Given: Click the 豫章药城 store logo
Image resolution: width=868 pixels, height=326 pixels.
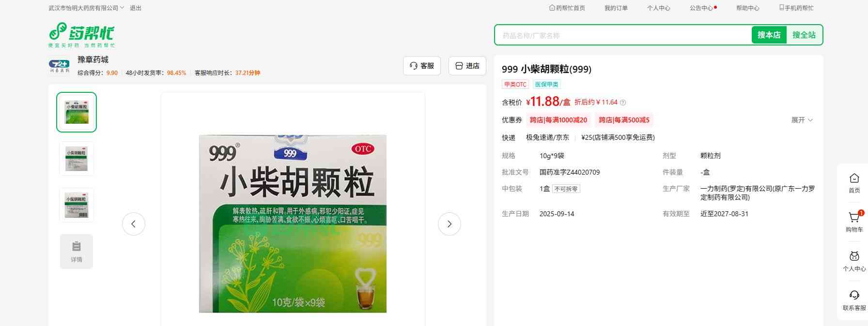Looking at the screenshot, I should (x=59, y=66).
